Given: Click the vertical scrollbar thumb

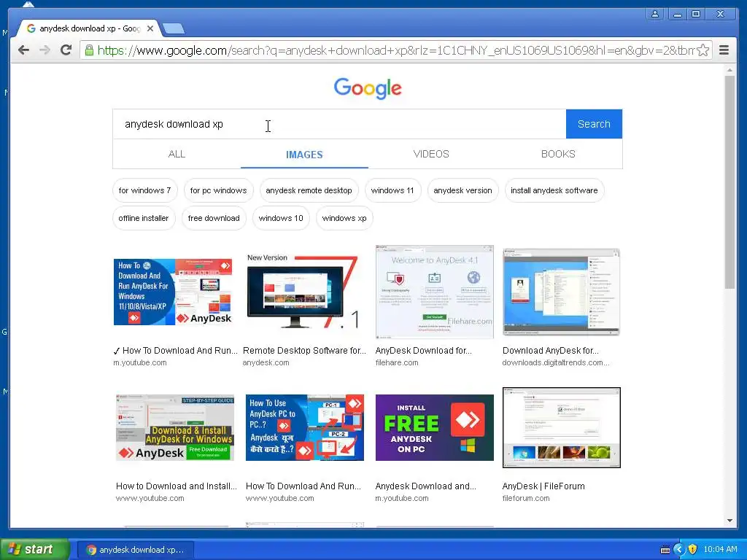Looking at the screenshot, I should (x=729, y=182).
